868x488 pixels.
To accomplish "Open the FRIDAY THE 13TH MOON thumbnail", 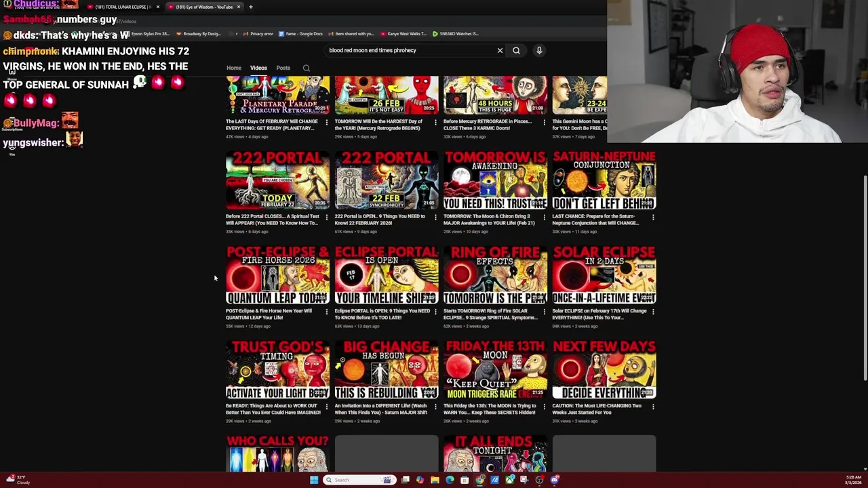I will coord(495,370).
